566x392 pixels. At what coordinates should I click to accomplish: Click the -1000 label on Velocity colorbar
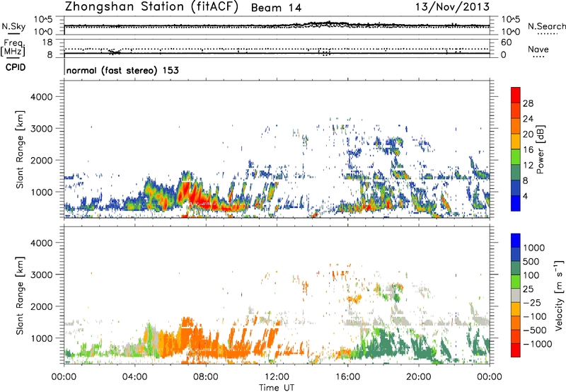(538, 344)
